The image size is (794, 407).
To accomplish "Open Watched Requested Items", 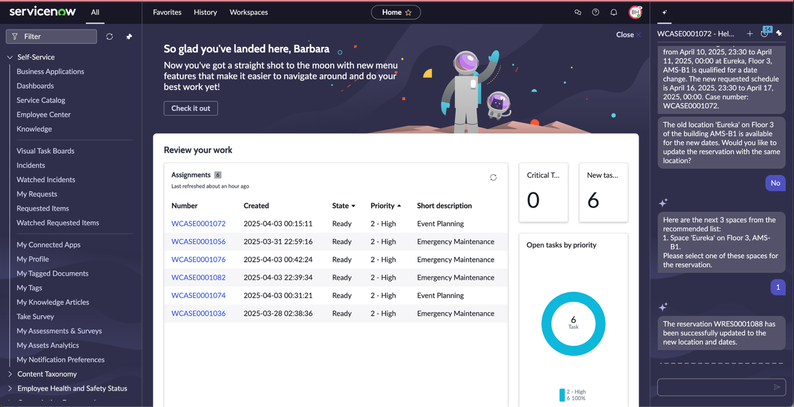I will [x=58, y=223].
